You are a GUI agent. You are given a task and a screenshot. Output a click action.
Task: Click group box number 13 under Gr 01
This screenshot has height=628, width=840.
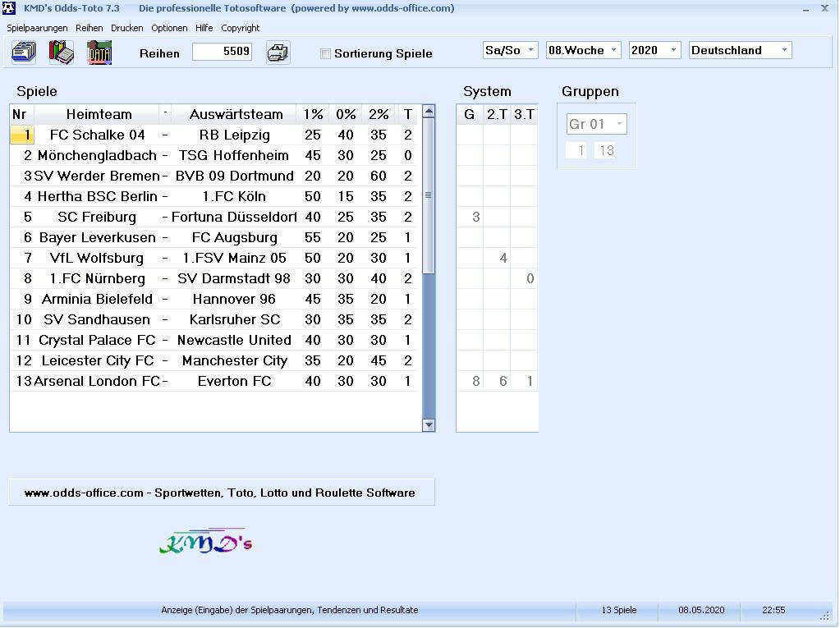pyautogui.click(x=606, y=150)
